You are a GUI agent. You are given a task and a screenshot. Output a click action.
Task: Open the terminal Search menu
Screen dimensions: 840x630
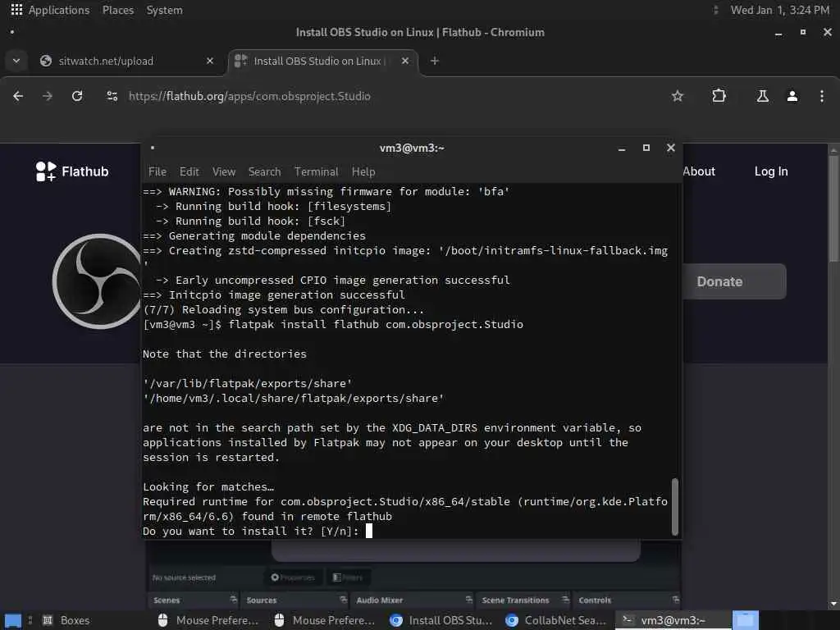click(264, 172)
